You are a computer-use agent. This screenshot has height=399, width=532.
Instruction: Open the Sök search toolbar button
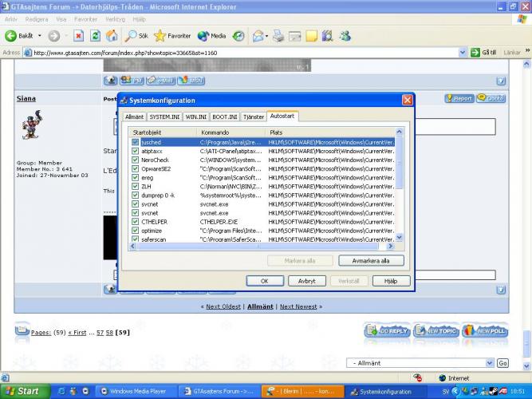click(136, 36)
